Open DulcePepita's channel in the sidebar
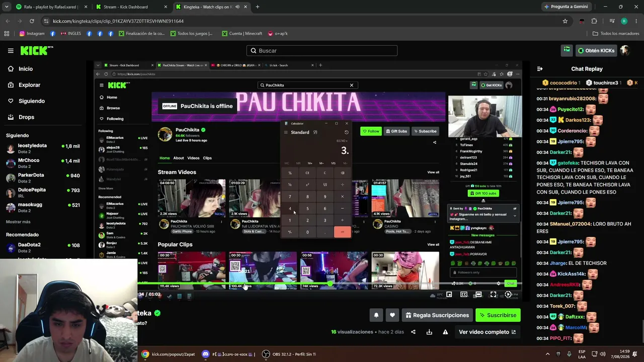Image resolution: width=644 pixels, height=362 pixels. tap(43, 193)
